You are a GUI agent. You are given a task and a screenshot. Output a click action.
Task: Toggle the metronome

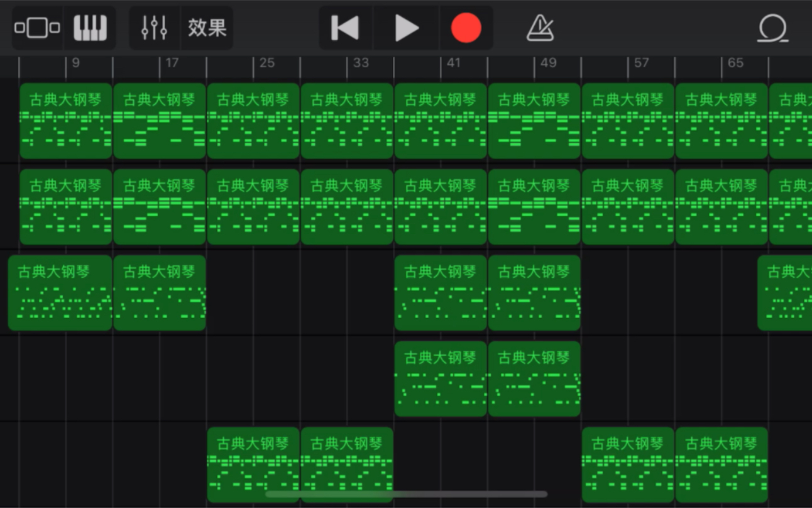(540, 28)
